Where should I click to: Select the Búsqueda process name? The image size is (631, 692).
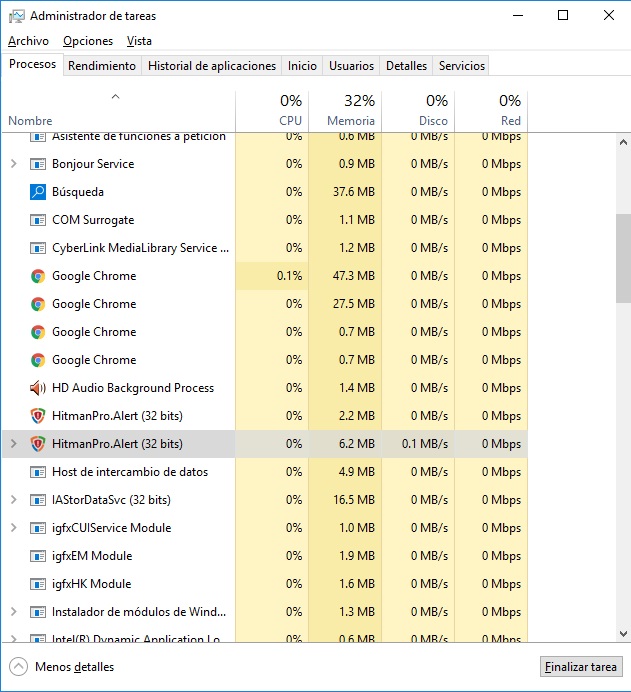[78, 192]
